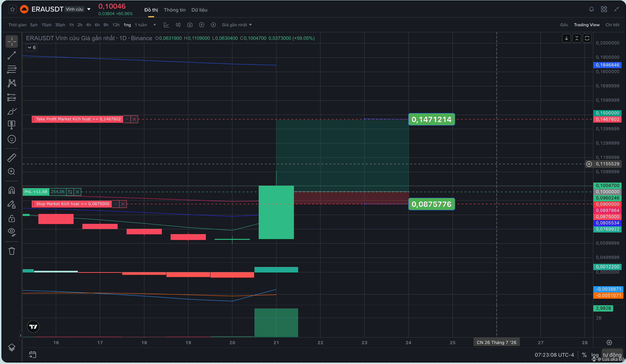The height and width of the screenshot is (364, 626).
Task: Select the 4h timeframe
Action: (88, 25)
